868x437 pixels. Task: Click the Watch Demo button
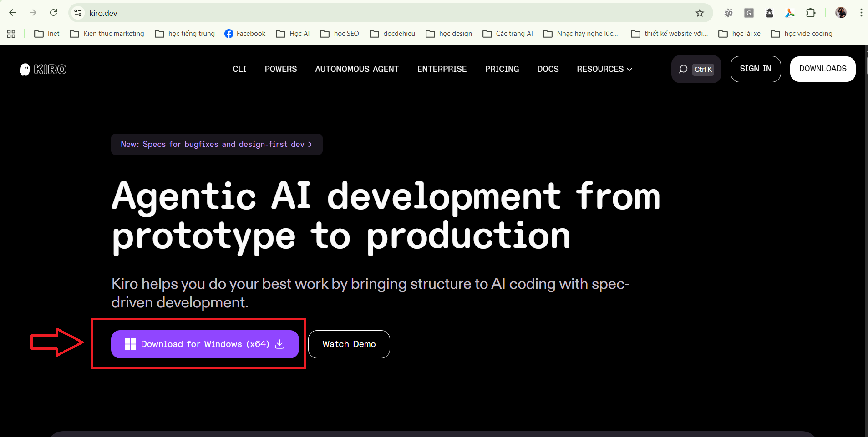click(x=349, y=344)
